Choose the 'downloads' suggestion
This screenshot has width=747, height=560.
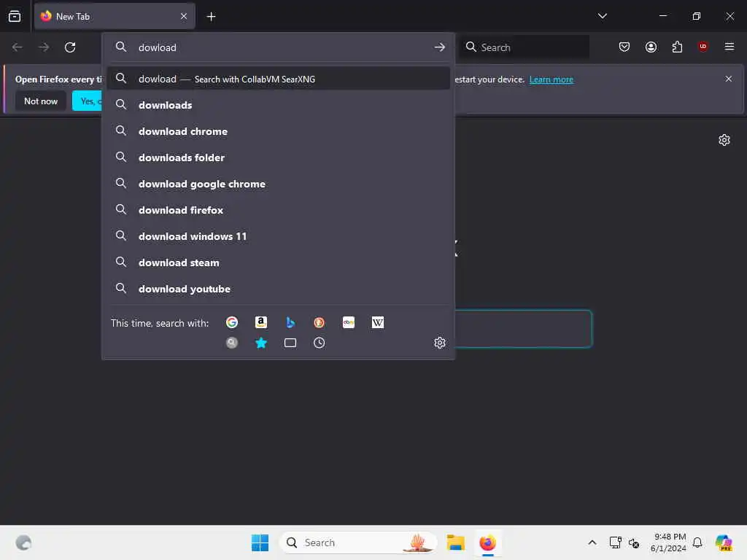[278, 105]
